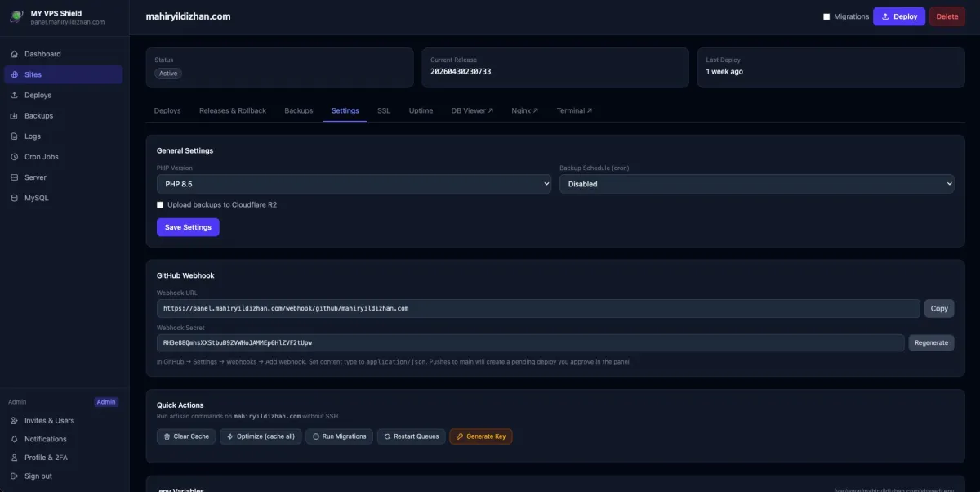The width and height of the screenshot is (980, 492).
Task: Click the GitHub Webhook section title
Action: [x=185, y=275]
